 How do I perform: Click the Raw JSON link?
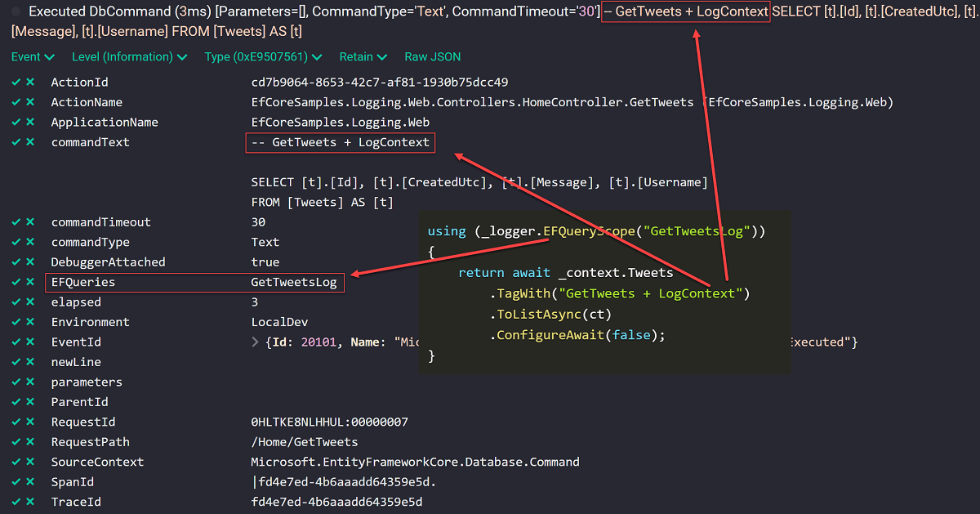[x=432, y=56]
